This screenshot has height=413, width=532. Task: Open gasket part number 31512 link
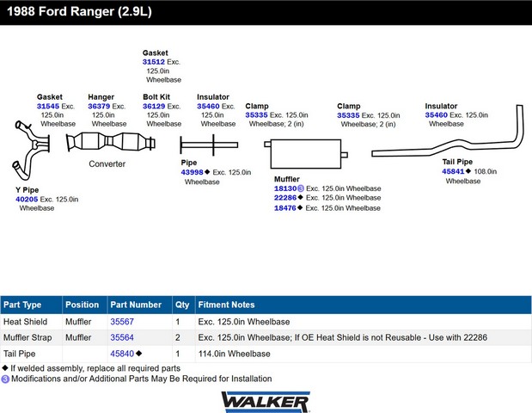[153, 62]
